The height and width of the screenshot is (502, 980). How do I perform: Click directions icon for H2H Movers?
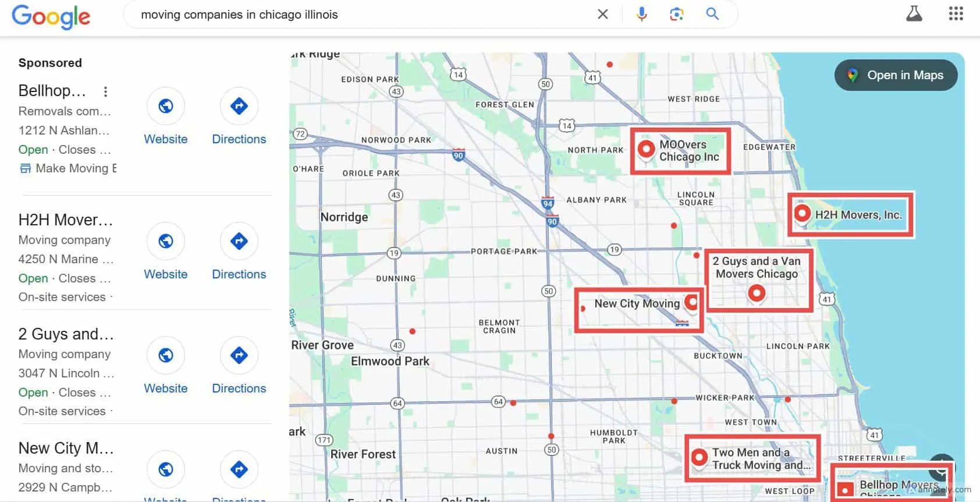[239, 241]
